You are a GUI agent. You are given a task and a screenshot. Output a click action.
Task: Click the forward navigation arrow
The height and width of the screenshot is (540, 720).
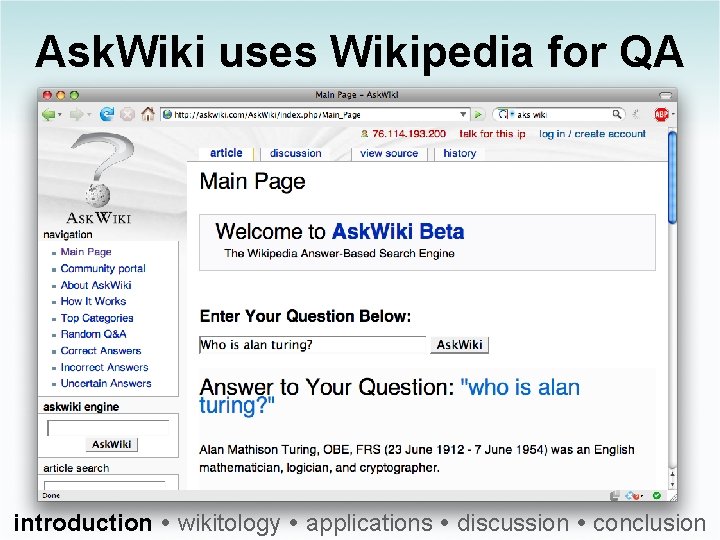76,114
